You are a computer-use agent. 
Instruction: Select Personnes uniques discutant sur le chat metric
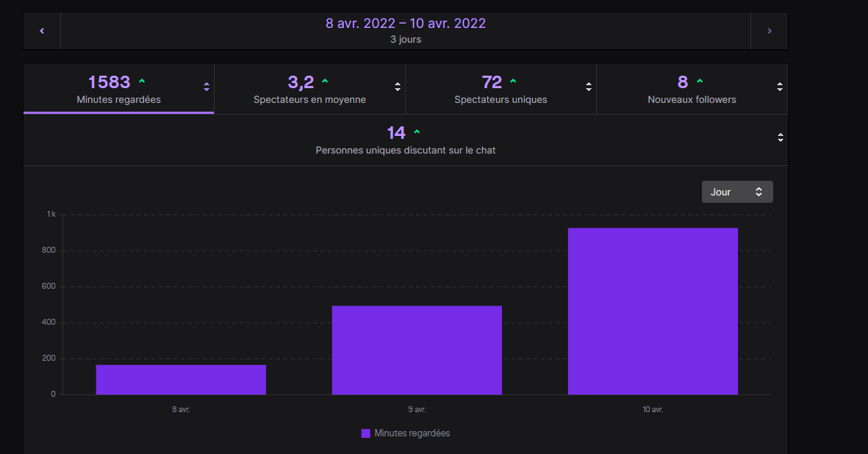[405, 140]
